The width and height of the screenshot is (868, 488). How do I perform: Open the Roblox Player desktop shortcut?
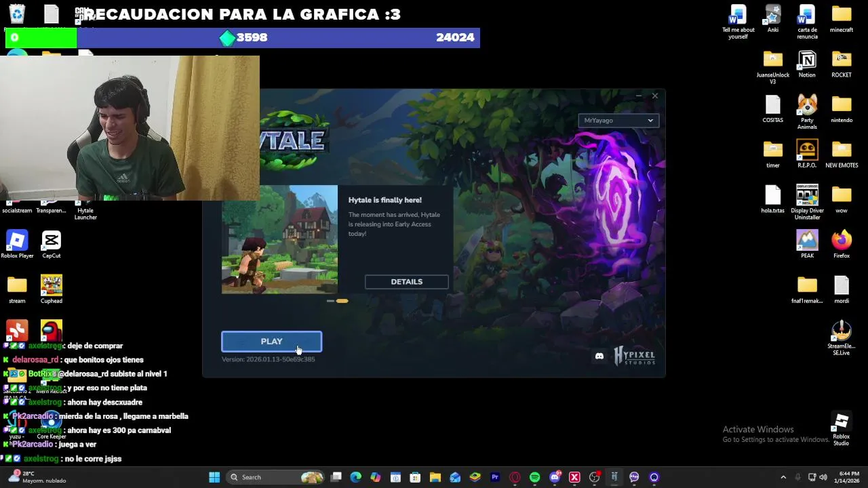pyautogui.click(x=17, y=245)
